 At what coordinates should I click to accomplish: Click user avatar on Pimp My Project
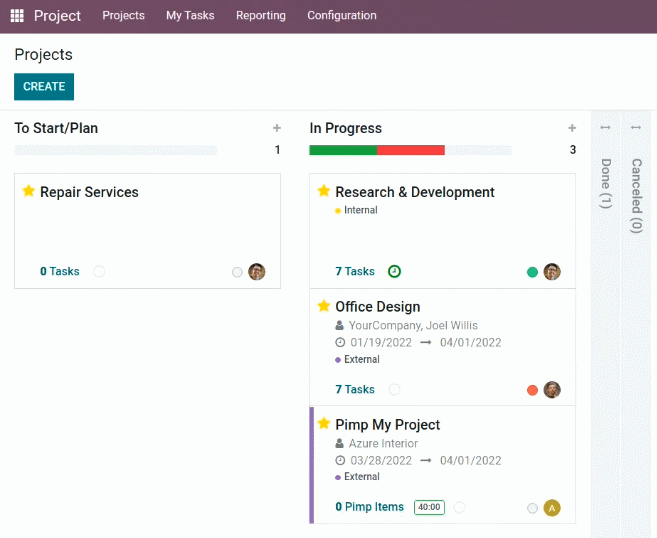click(x=552, y=508)
